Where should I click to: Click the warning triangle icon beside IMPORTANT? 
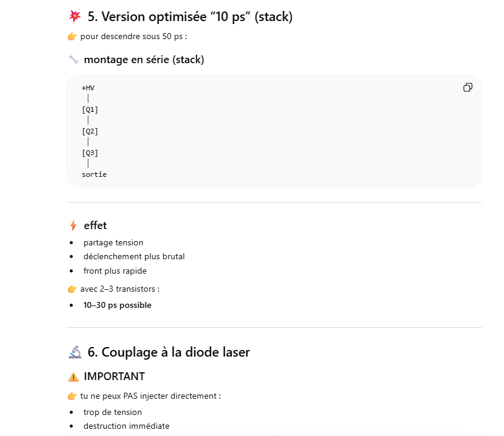(x=73, y=377)
